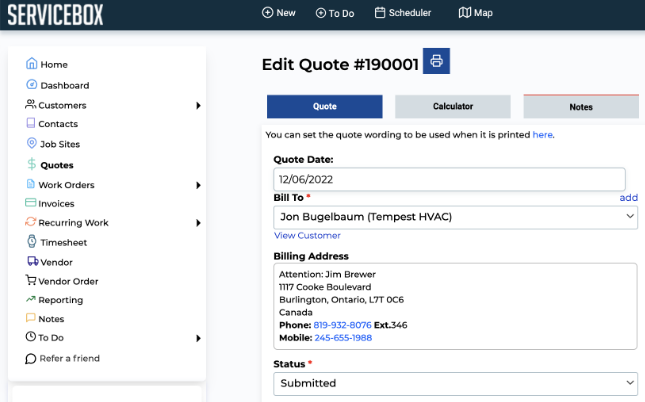Viewport: 645px width, 402px height.
Task: Click the Vendor Order cart icon
Action: (x=31, y=280)
